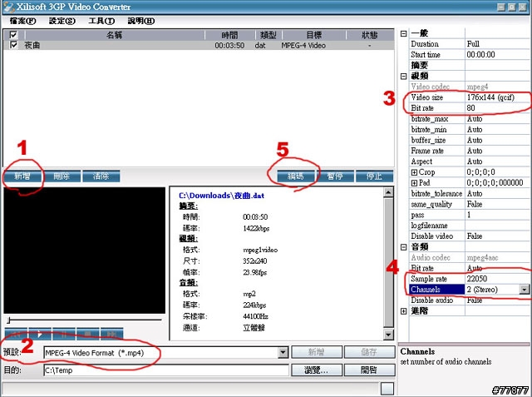Click the Frame rate property row
Screen dimensions: 532x397
point(469,151)
